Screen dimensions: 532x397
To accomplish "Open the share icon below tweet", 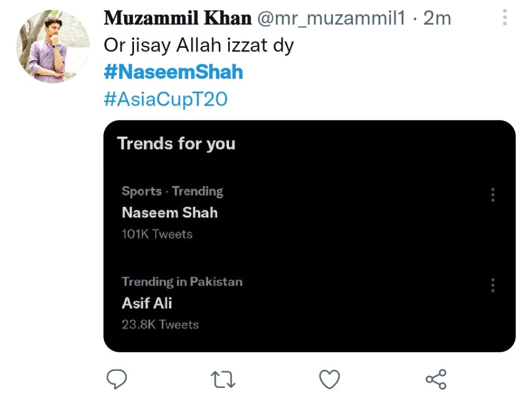I will [x=436, y=379].
